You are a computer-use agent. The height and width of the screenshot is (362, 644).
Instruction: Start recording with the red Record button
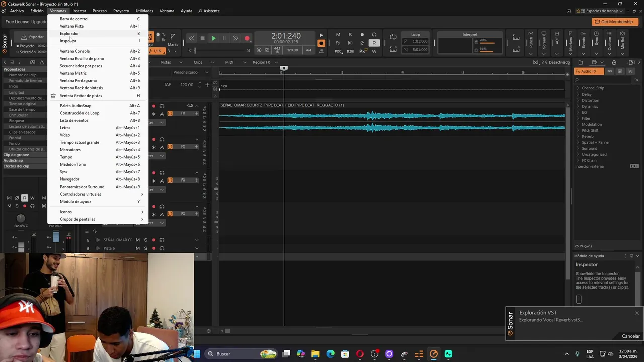click(x=247, y=38)
